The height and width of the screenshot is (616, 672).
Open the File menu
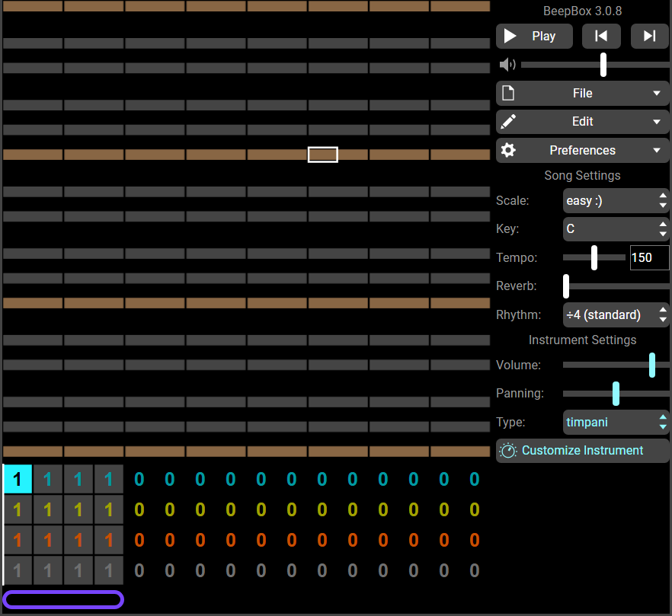click(582, 93)
